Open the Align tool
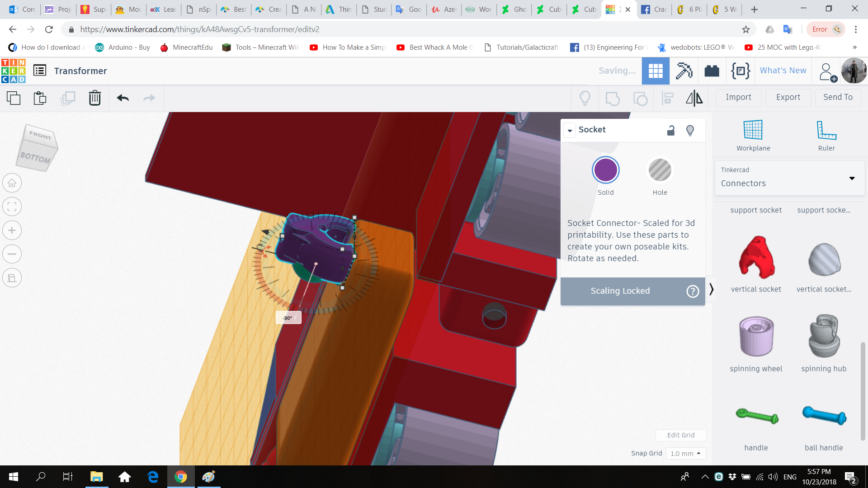The image size is (868, 488). click(667, 98)
